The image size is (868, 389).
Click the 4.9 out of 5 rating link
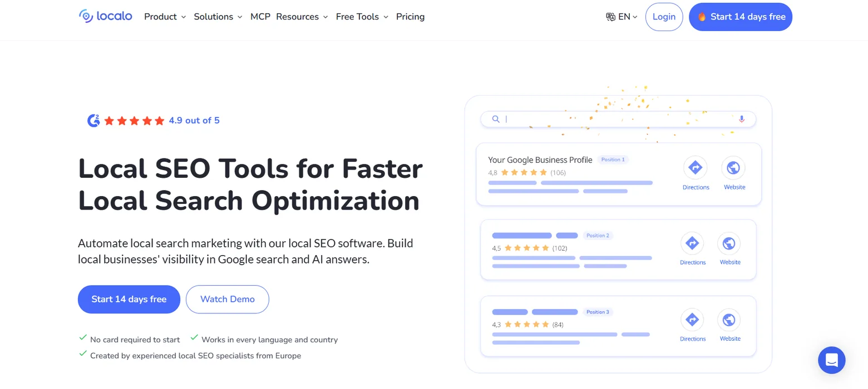click(194, 120)
